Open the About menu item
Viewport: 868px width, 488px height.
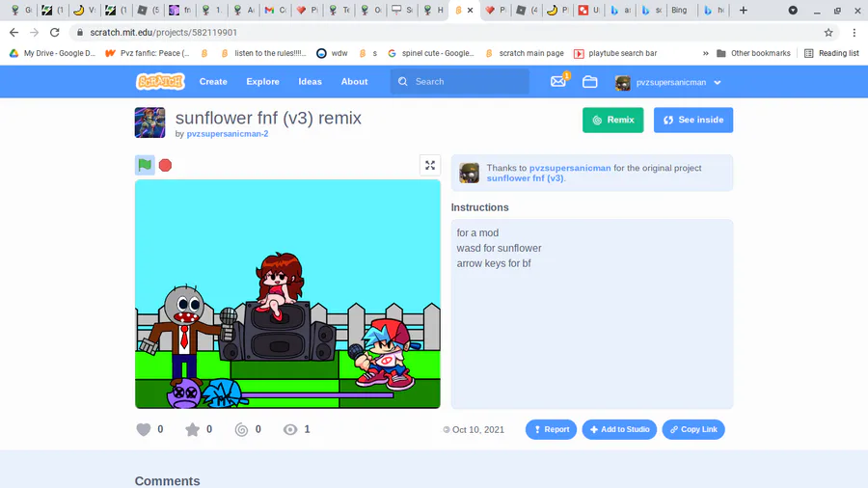(x=354, y=81)
